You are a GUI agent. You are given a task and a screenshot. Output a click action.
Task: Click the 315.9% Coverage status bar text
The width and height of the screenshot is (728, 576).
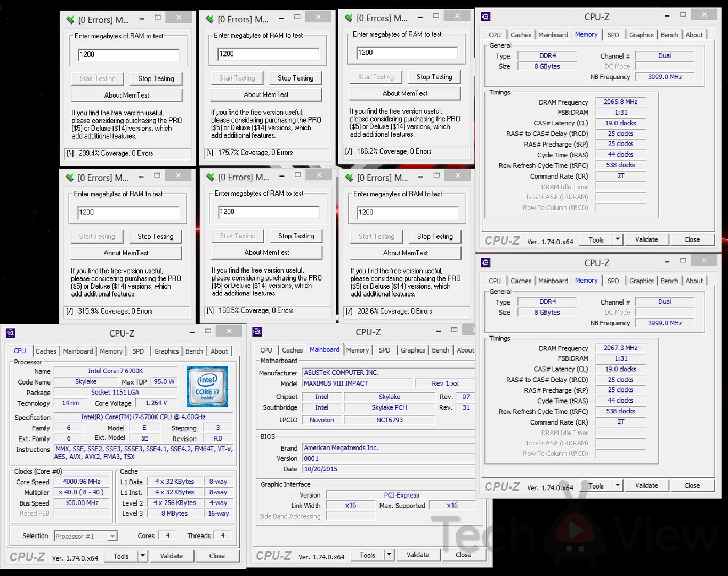pos(115,311)
